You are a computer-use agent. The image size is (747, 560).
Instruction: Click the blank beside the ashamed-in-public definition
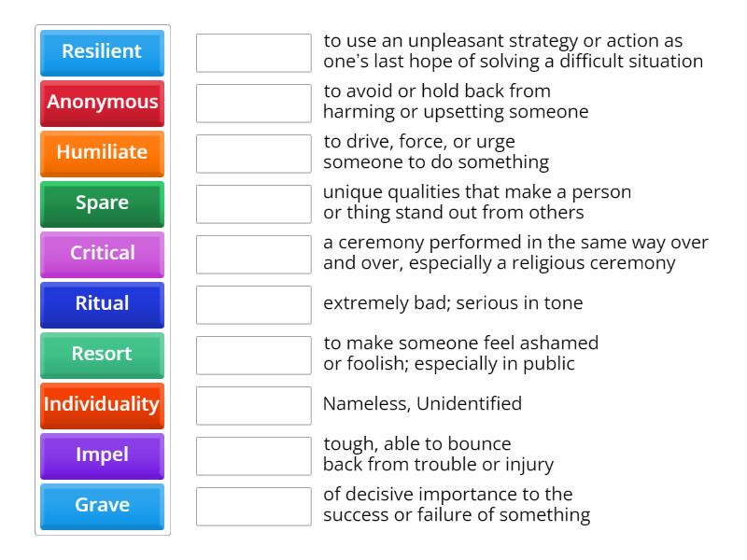(x=254, y=355)
